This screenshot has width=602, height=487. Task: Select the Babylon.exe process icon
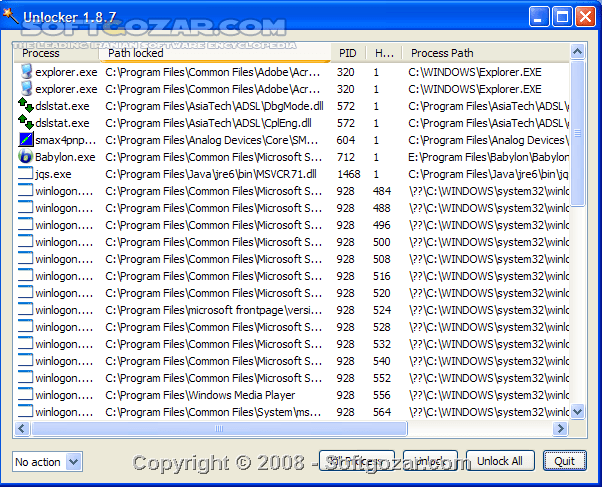[x=26, y=157]
